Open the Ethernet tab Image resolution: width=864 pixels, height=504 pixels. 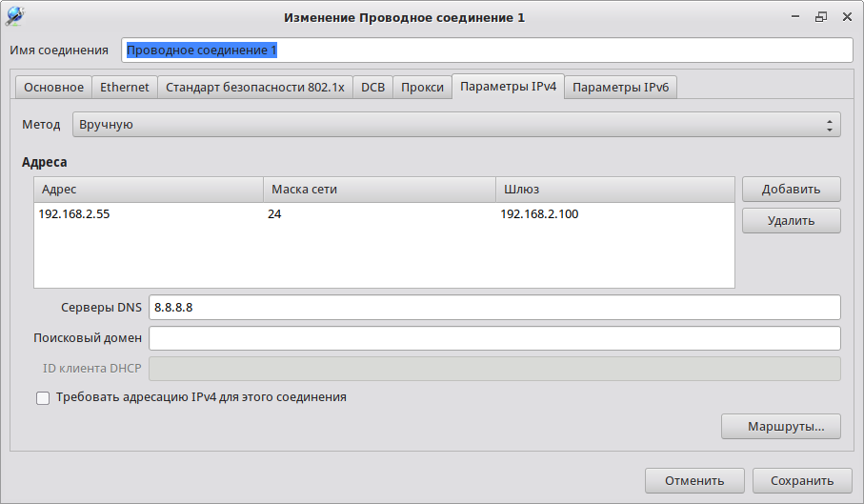[x=125, y=87]
